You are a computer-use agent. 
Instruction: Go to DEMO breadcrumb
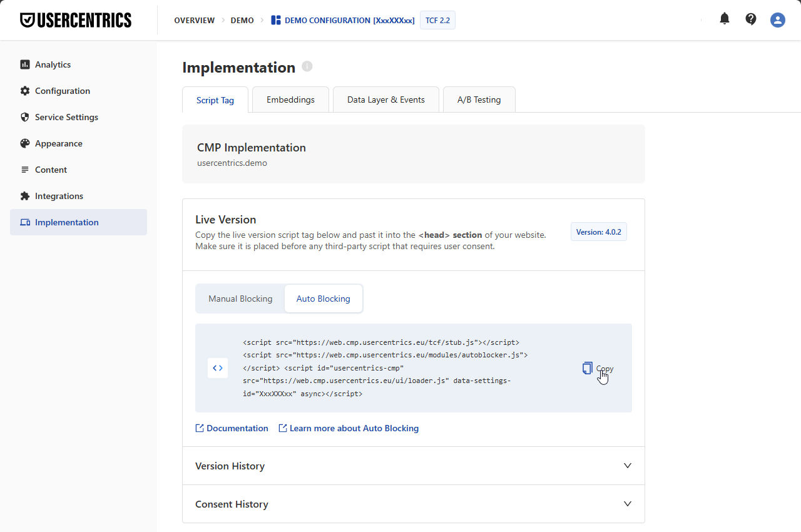pos(242,20)
